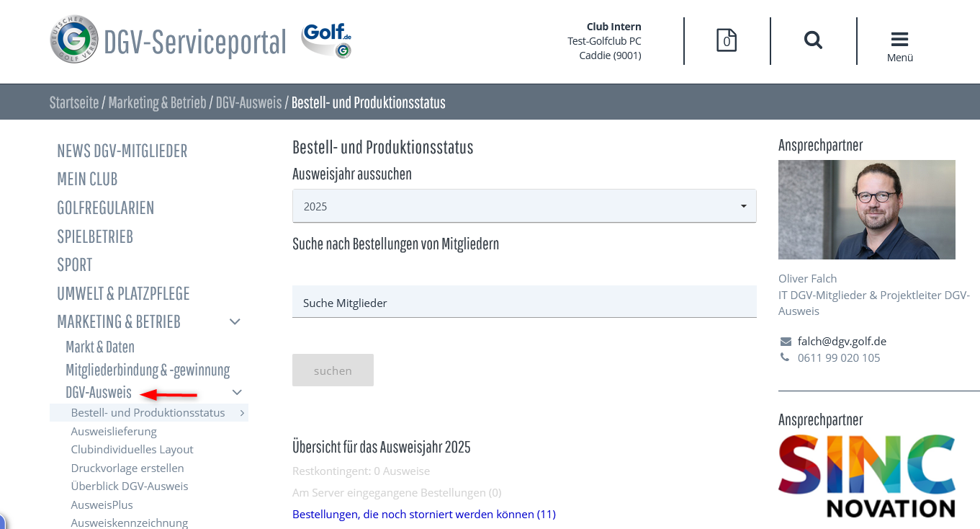Select Golfregularien in sidebar menu
Screen dimensions: 980x529
(105, 208)
